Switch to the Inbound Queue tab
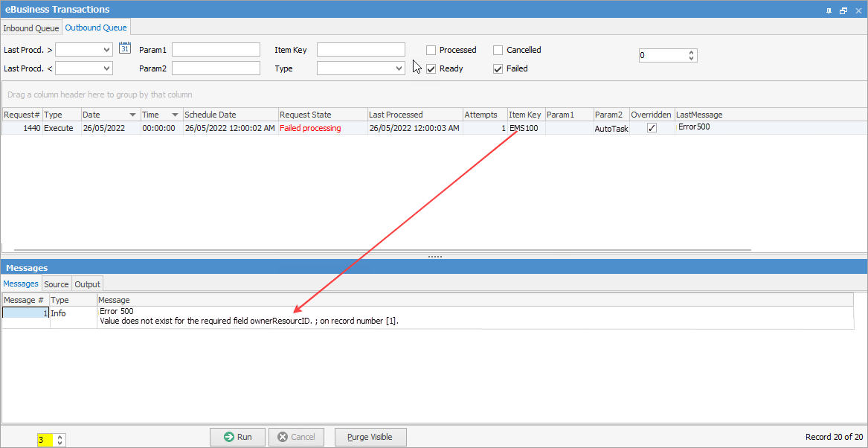The height and width of the screenshot is (448, 868). click(31, 28)
